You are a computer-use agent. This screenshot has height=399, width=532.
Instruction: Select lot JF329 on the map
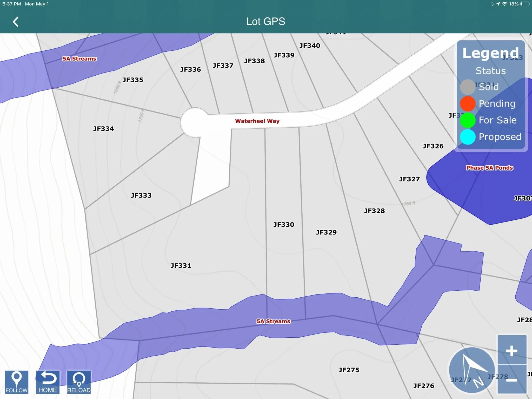coord(326,232)
